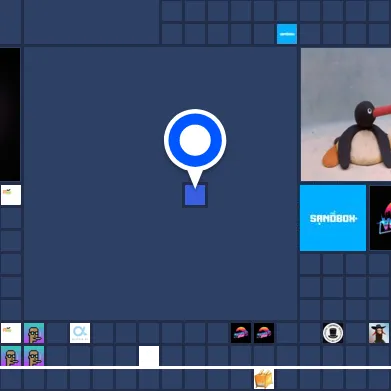Open the Alpha symbol logo parcel
Screen dimensions: 391x391
[80, 333]
